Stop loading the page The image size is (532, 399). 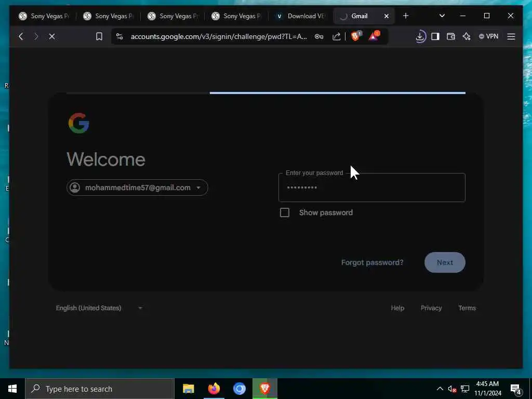pyautogui.click(x=52, y=37)
